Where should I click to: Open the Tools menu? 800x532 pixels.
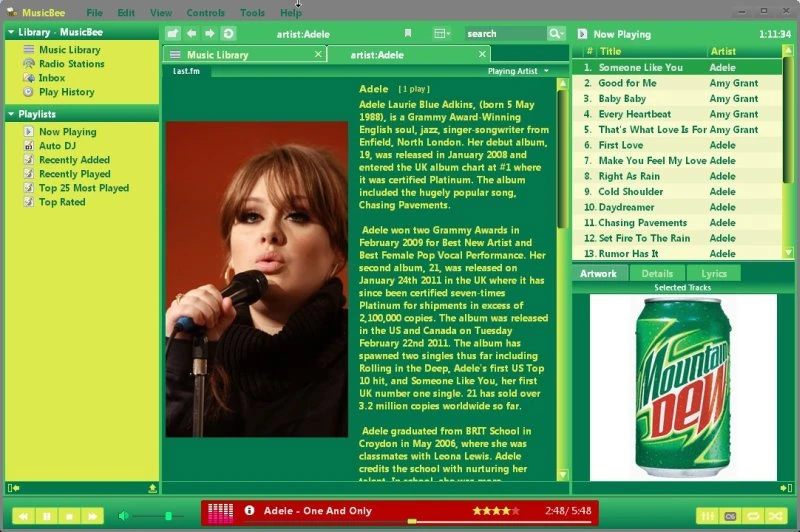pos(252,13)
